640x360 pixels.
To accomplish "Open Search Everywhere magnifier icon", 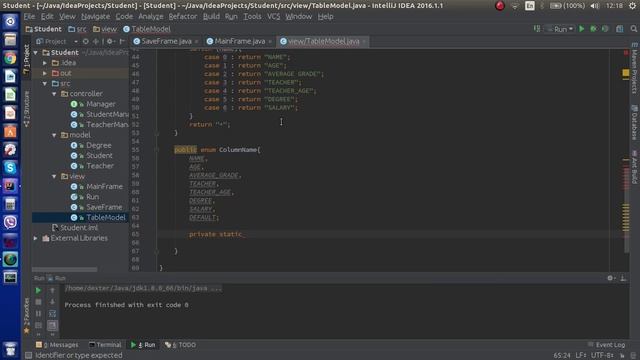I will pyautogui.click(x=633, y=29).
